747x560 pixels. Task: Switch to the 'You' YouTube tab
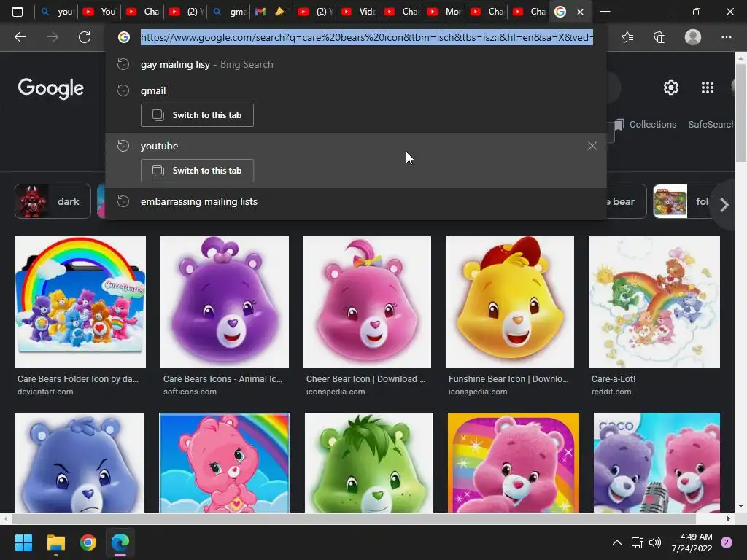pyautogui.click(x=99, y=12)
